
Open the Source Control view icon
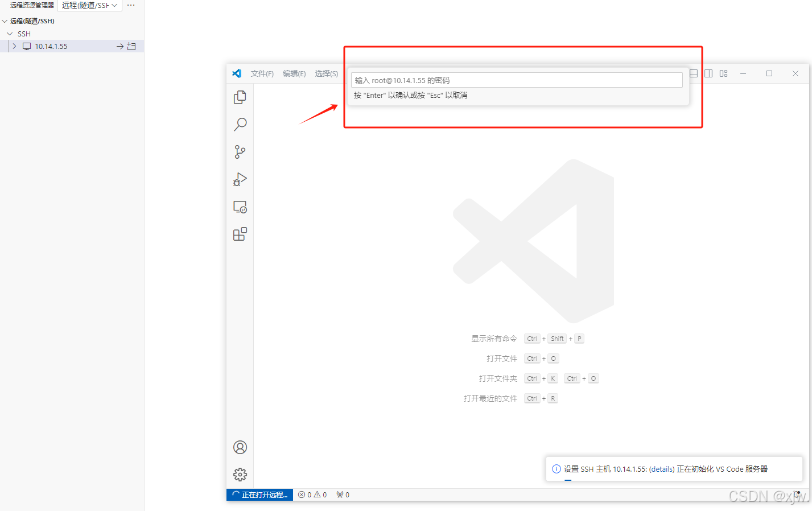[x=240, y=152]
